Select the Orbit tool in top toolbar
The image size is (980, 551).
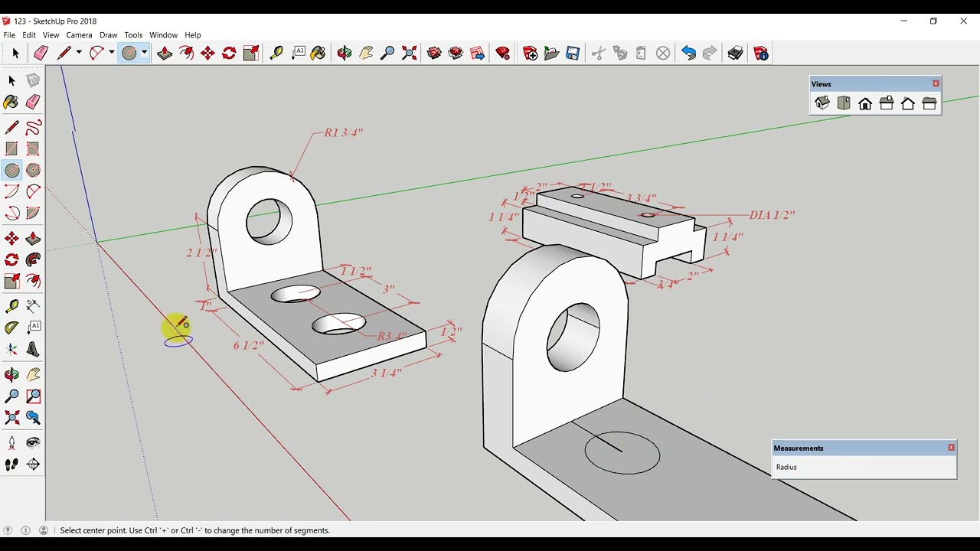click(x=345, y=53)
